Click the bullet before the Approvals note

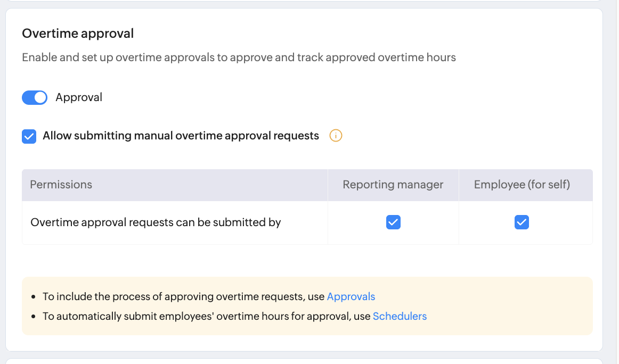click(34, 297)
